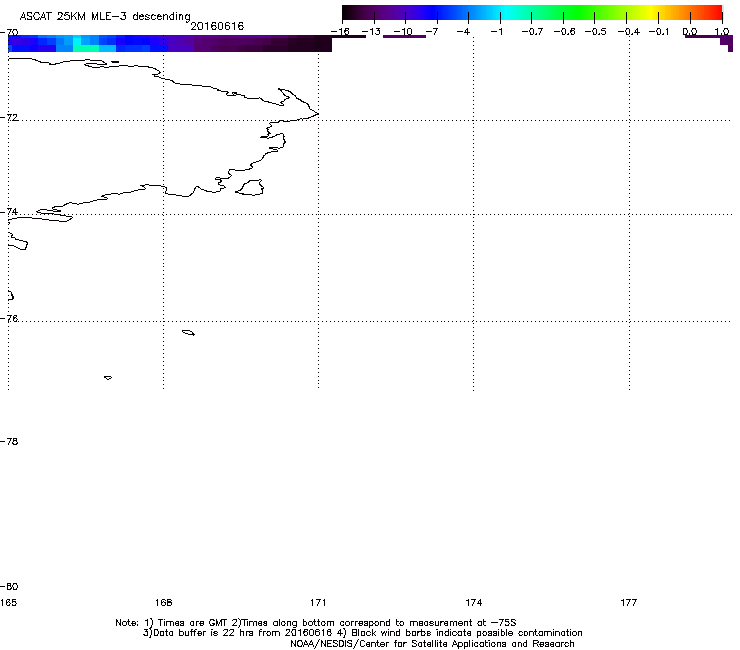Click the colorbar label '-16'
Screen dimensions: 740x650
(x=340, y=32)
